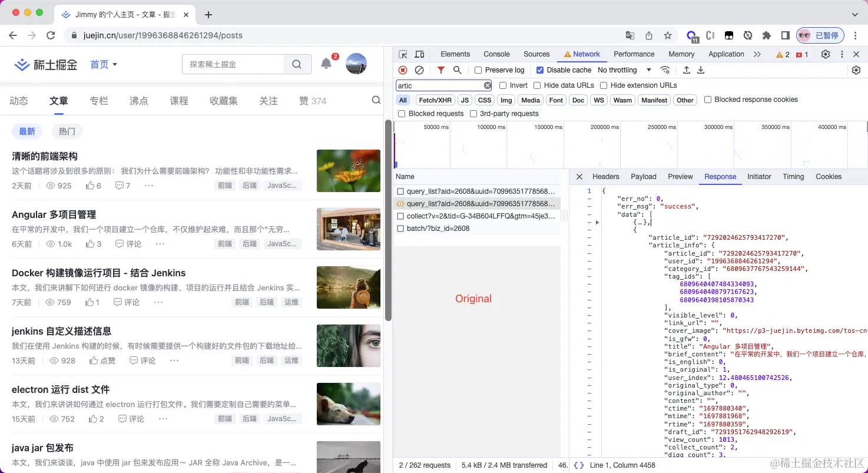868x473 pixels.
Task: Focus the 探索稀土掘金 search field
Action: click(x=233, y=64)
